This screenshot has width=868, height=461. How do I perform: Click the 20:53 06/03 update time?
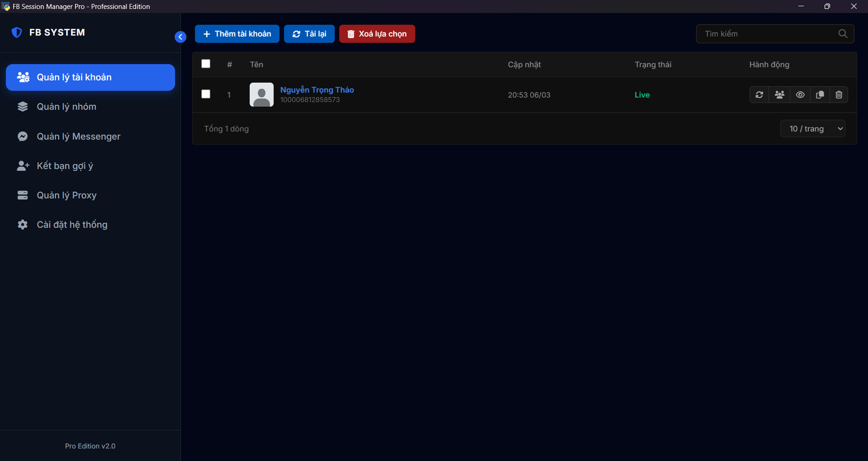[x=529, y=95]
